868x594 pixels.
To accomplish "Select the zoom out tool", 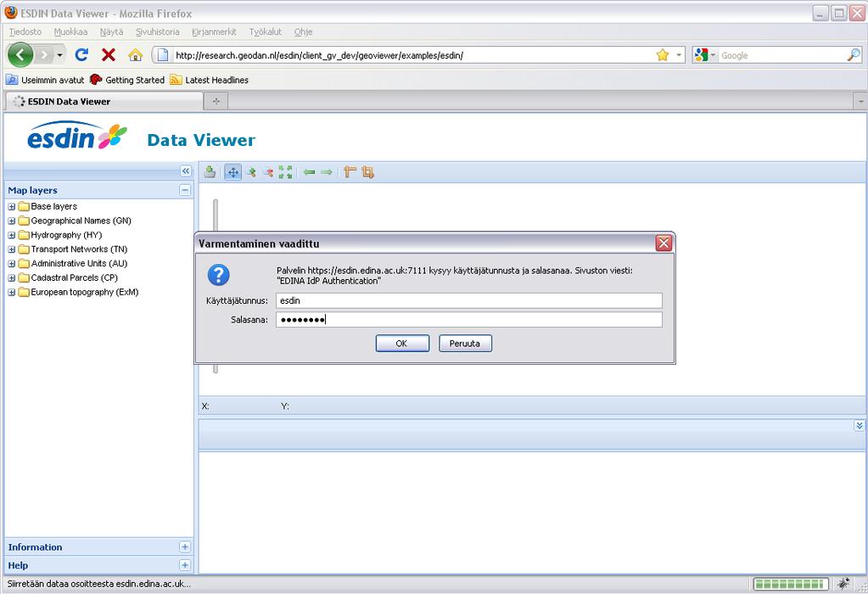I will coord(268,172).
